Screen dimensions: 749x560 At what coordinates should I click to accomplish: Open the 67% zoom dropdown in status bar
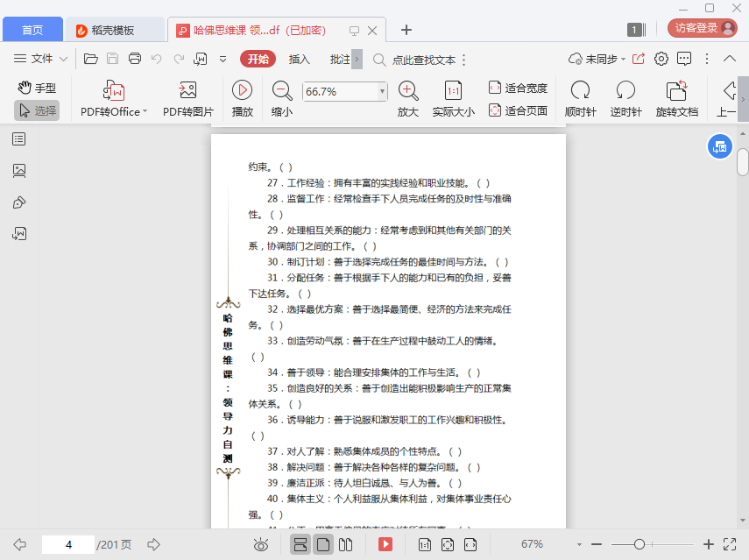pos(579,545)
